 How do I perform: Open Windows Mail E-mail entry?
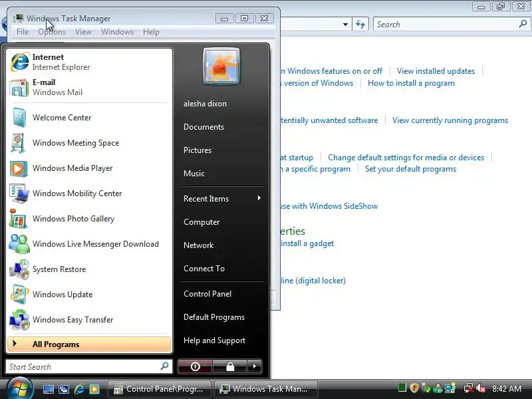pyautogui.click(x=89, y=87)
